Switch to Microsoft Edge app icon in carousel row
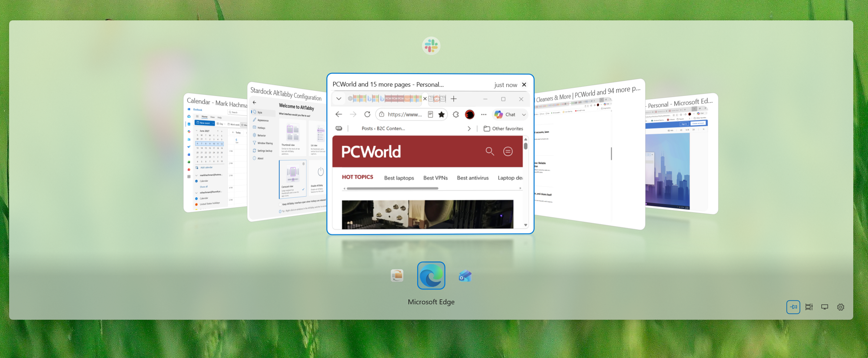This screenshot has height=358, width=868. click(x=431, y=276)
